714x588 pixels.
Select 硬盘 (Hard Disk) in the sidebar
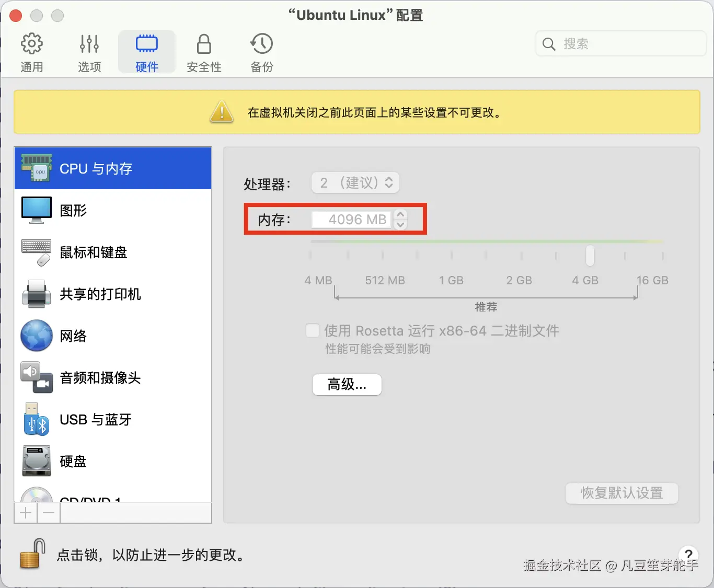pyautogui.click(x=113, y=461)
